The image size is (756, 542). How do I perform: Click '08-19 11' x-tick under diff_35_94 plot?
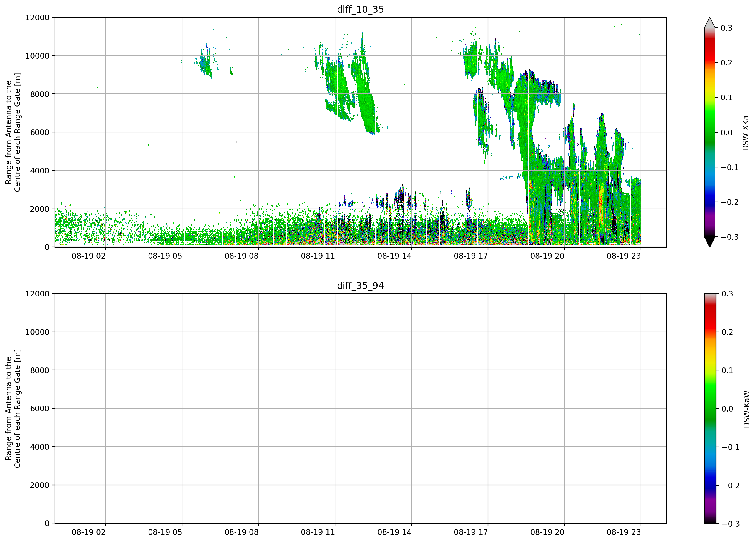pyautogui.click(x=318, y=532)
